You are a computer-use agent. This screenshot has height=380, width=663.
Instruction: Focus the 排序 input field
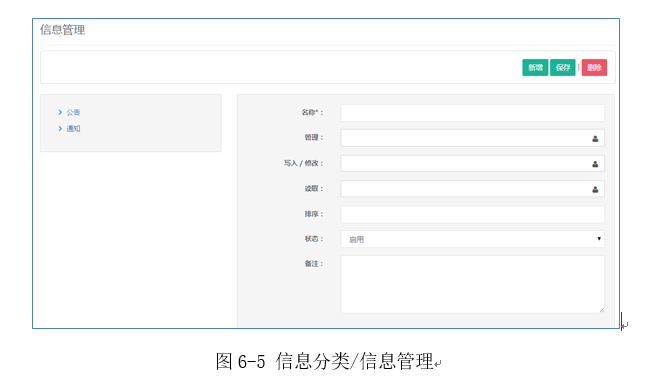[472, 214]
